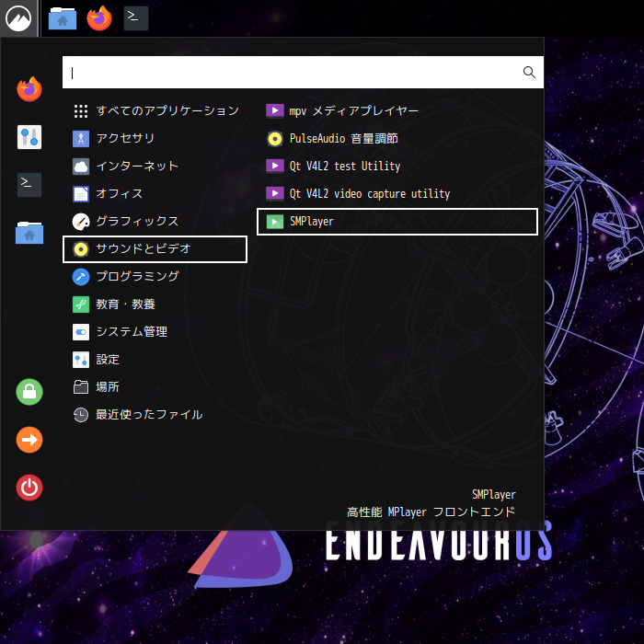Image resolution: width=644 pixels, height=644 pixels.
Task: Open settings manager from favorites sidebar
Action: click(29, 137)
